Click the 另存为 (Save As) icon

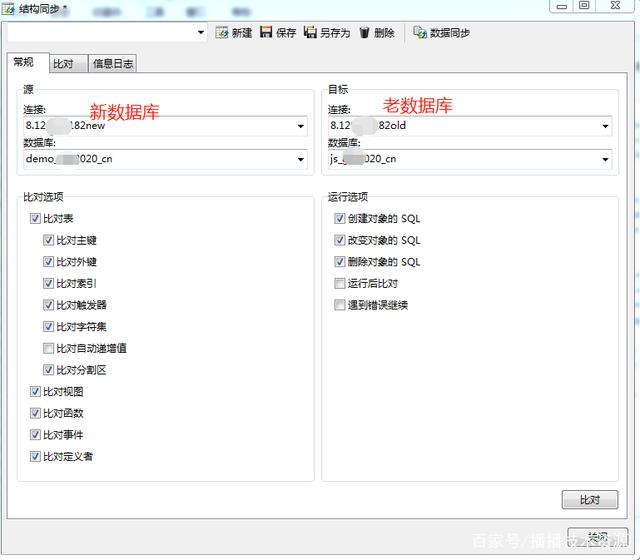pos(310,32)
